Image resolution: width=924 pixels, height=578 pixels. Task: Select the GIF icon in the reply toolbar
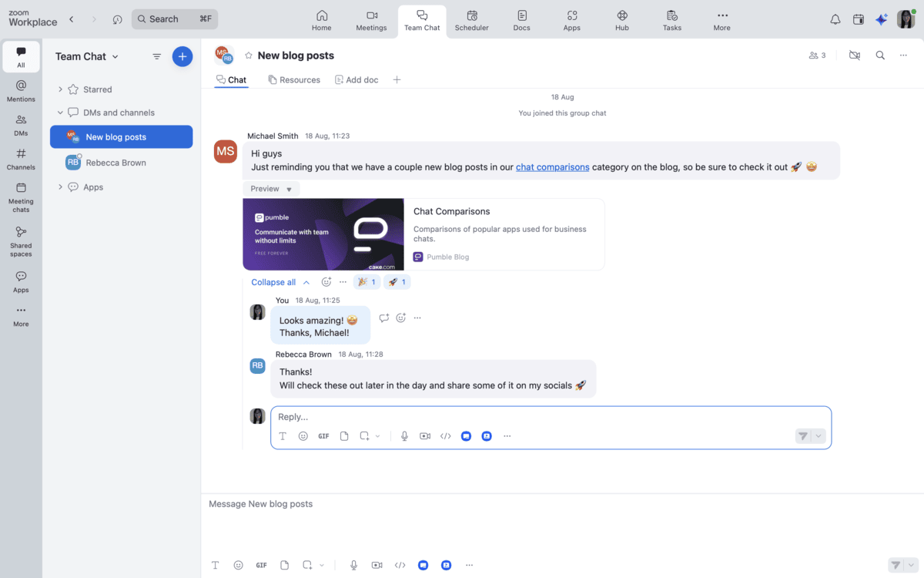(x=323, y=435)
